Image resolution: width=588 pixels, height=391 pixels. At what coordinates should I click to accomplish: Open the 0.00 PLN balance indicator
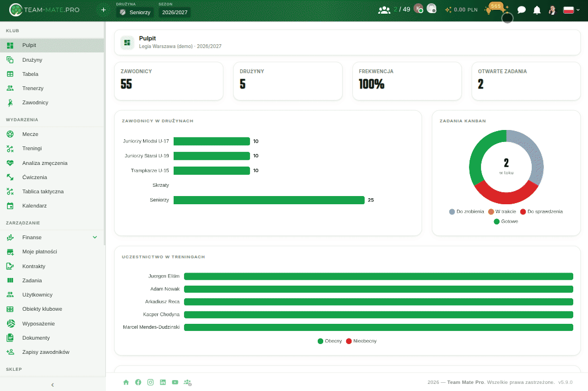click(x=461, y=10)
